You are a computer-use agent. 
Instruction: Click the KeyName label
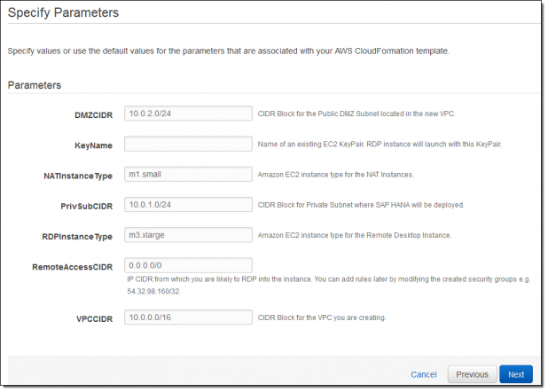(94, 145)
